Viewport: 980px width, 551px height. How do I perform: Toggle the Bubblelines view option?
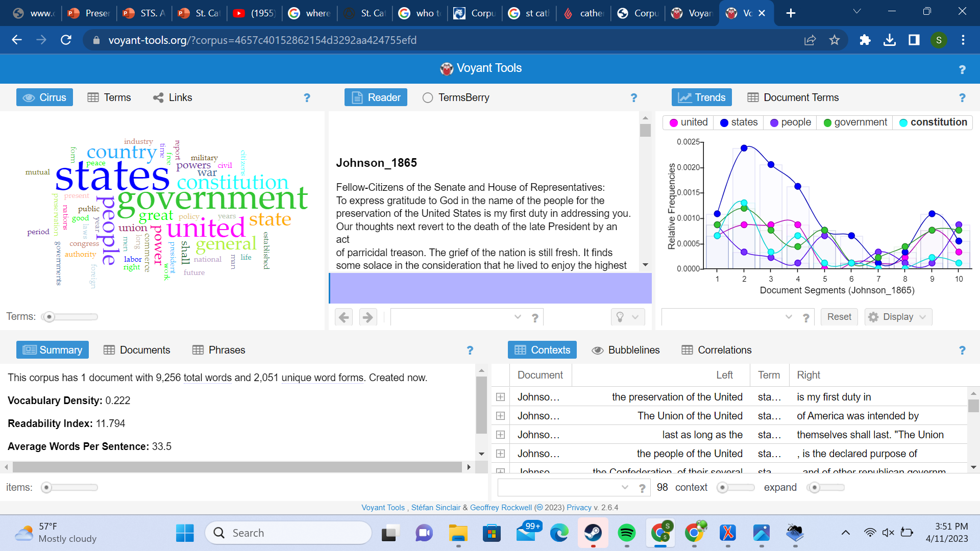point(625,350)
